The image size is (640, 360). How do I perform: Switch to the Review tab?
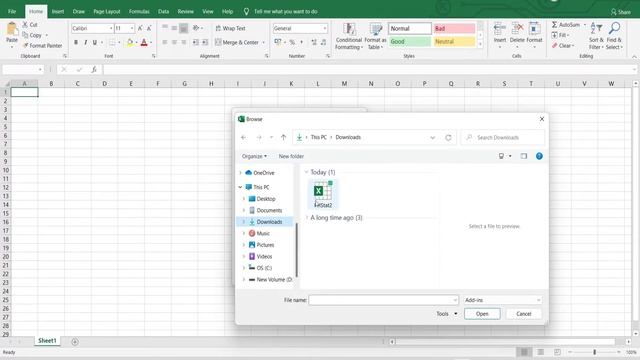[x=185, y=11]
